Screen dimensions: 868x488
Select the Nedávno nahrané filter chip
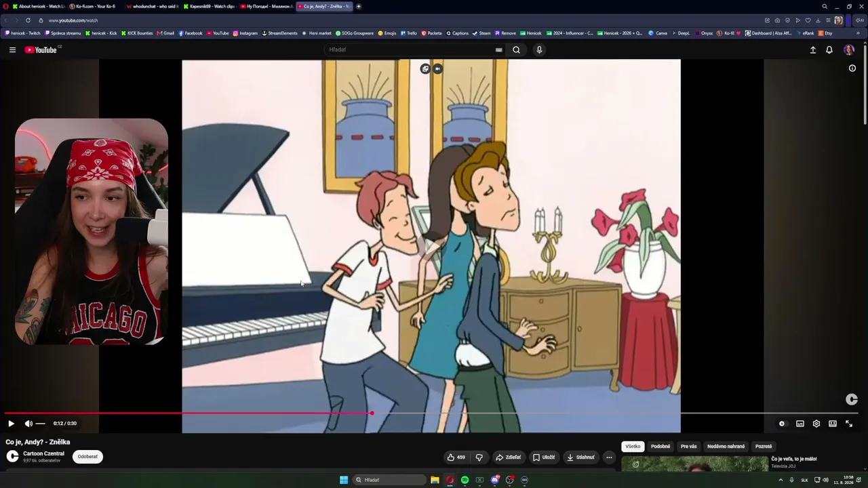(726, 447)
